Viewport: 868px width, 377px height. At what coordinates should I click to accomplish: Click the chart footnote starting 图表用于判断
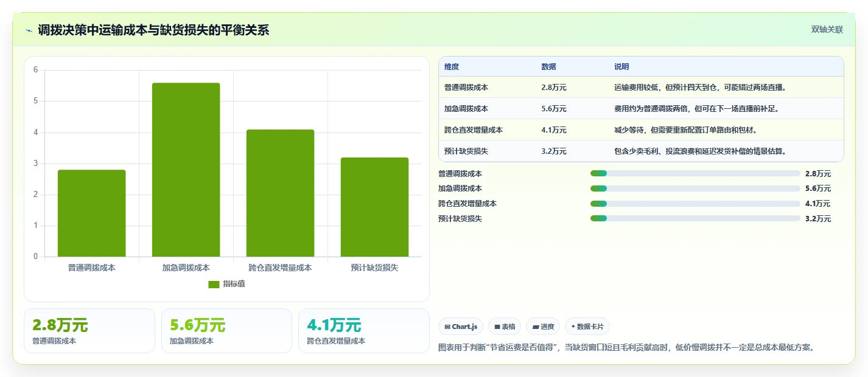click(x=626, y=348)
